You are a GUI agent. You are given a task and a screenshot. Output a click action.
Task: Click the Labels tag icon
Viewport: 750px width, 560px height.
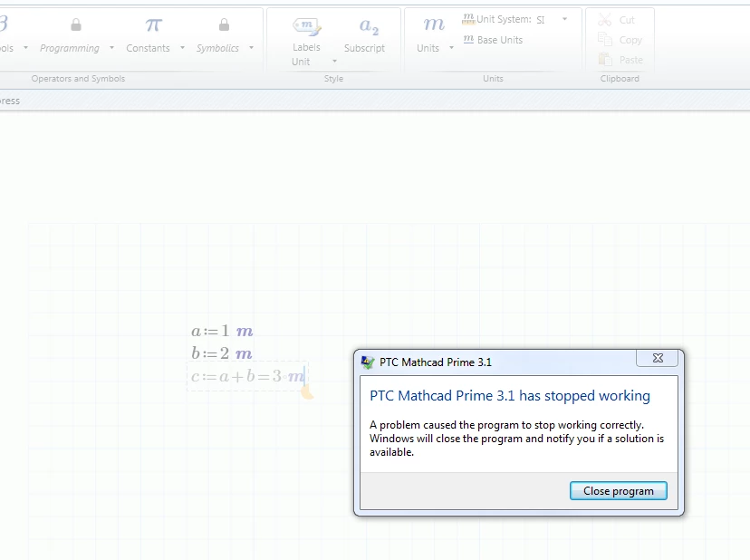[x=306, y=26]
